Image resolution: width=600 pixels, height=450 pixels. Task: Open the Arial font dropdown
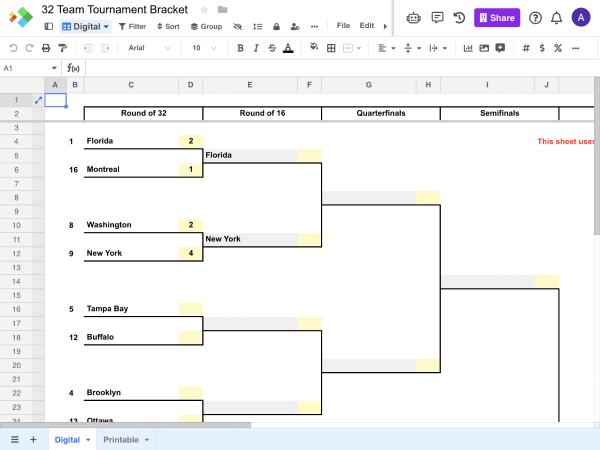point(149,48)
